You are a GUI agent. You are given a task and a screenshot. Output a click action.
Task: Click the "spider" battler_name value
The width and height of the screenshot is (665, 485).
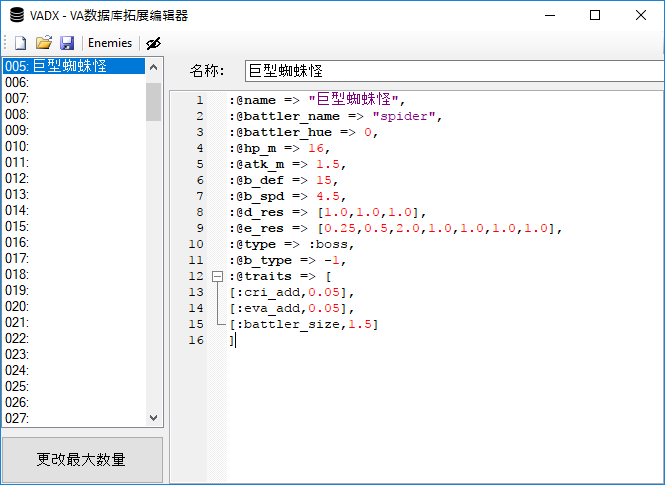[403, 116]
